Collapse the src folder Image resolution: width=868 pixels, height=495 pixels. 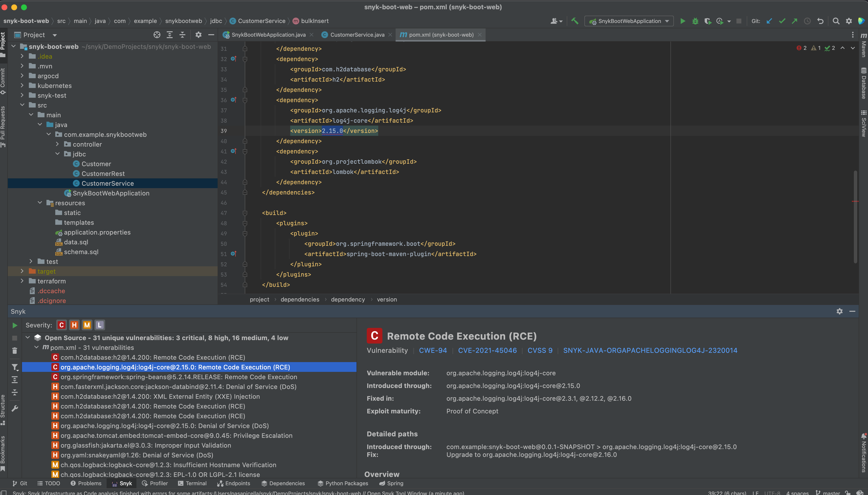click(22, 105)
